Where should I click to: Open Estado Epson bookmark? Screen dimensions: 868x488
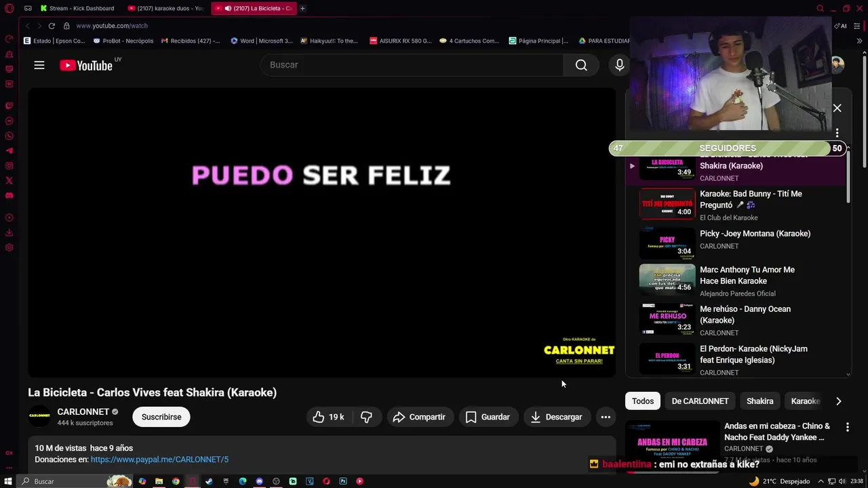pos(54,41)
